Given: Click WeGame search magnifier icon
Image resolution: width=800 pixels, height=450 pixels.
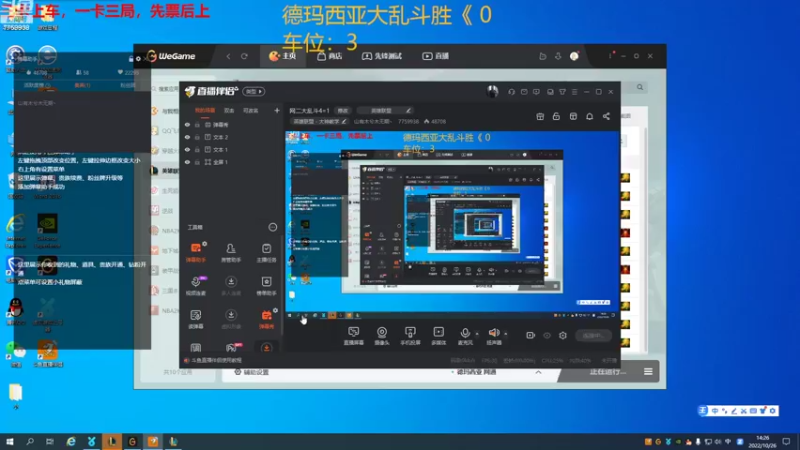Looking at the screenshot, I should pyautogui.click(x=640, y=87).
